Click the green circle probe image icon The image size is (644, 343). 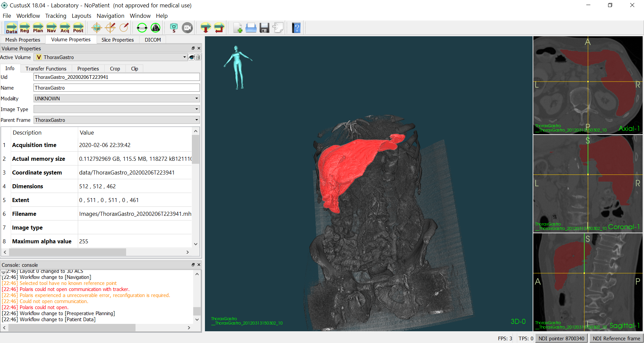click(x=155, y=28)
